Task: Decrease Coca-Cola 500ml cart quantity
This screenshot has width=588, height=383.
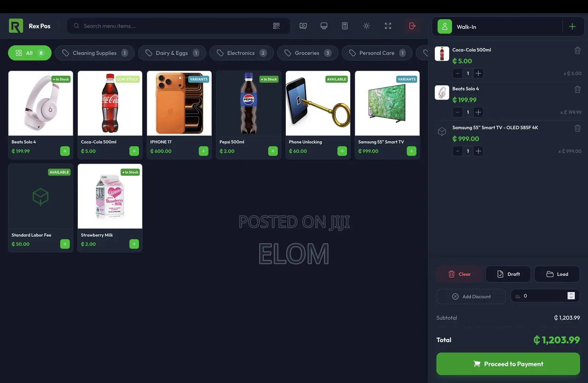Action: coord(458,73)
